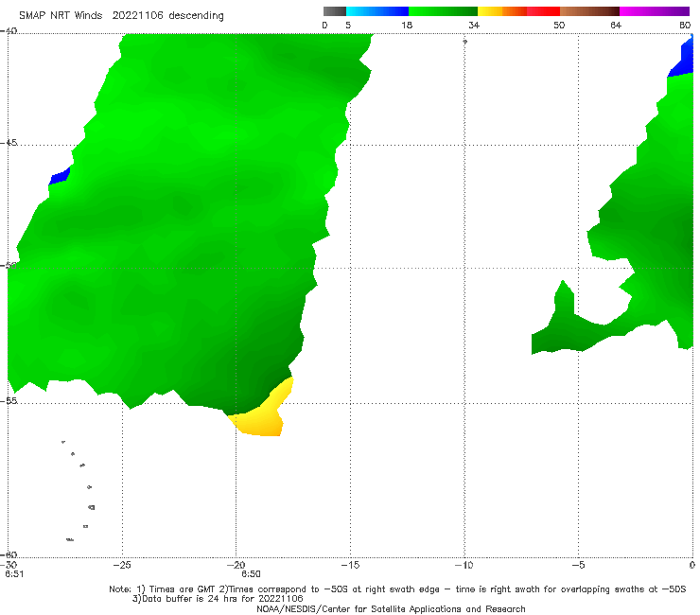Click the latitude label '-55'
The image size is (700, 615).
point(9,400)
